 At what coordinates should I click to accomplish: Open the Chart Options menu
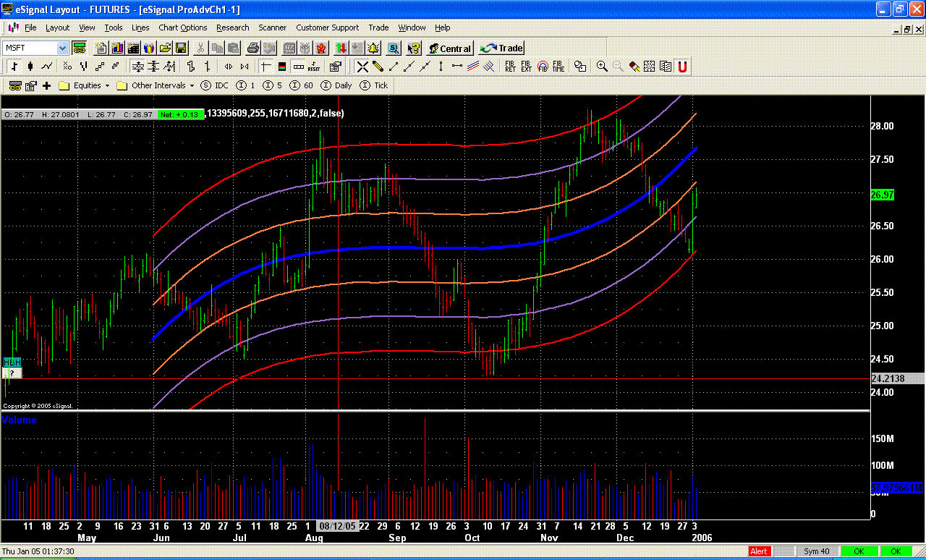point(182,27)
